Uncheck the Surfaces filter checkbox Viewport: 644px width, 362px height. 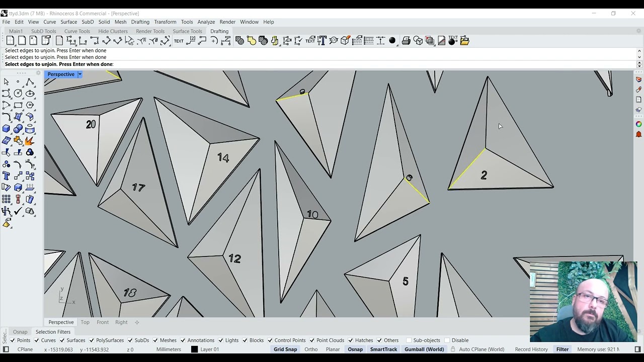tap(62, 340)
